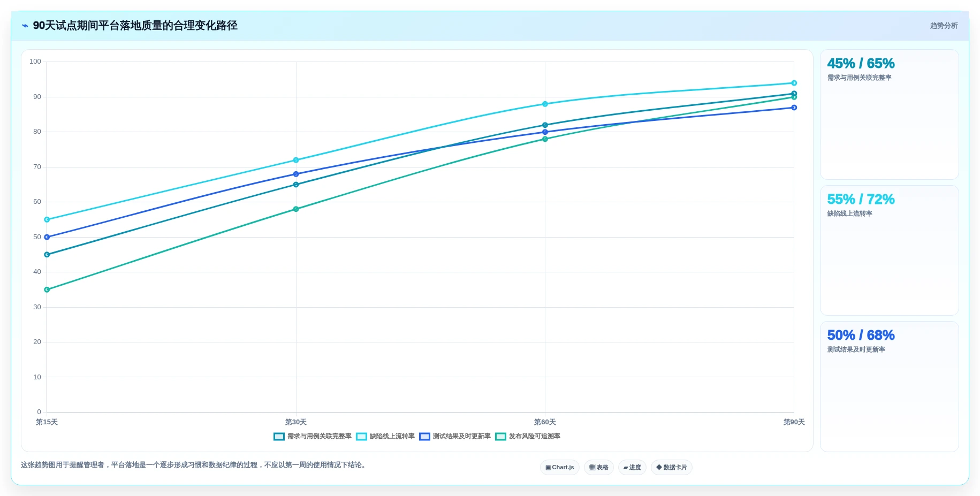Screen dimensions: 980x496
Task: Click the 第60天 x-axis label
Action: tap(545, 422)
